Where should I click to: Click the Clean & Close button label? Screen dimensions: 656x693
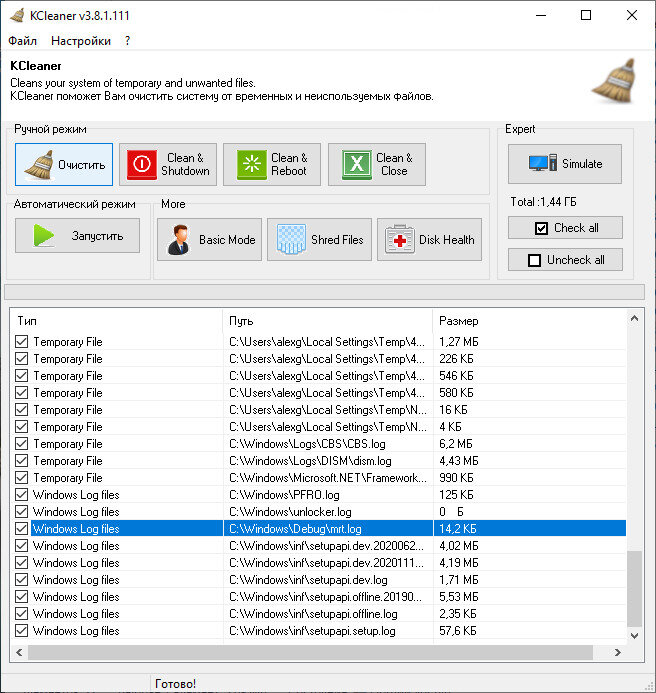(x=394, y=164)
